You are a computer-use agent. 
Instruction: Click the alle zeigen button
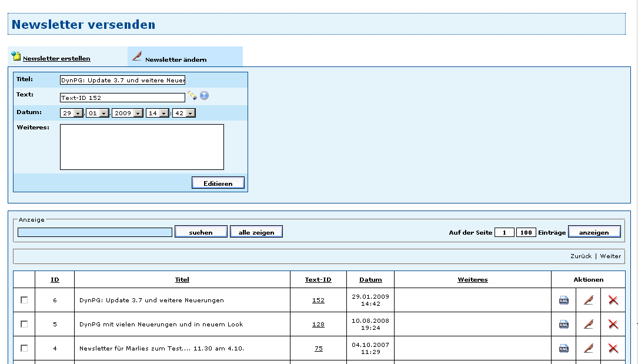point(256,232)
